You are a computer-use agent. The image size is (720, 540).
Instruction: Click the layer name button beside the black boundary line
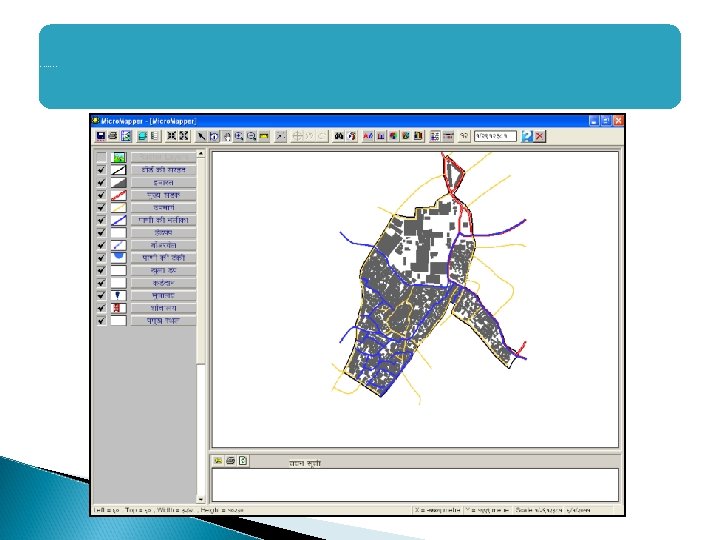pos(163,170)
